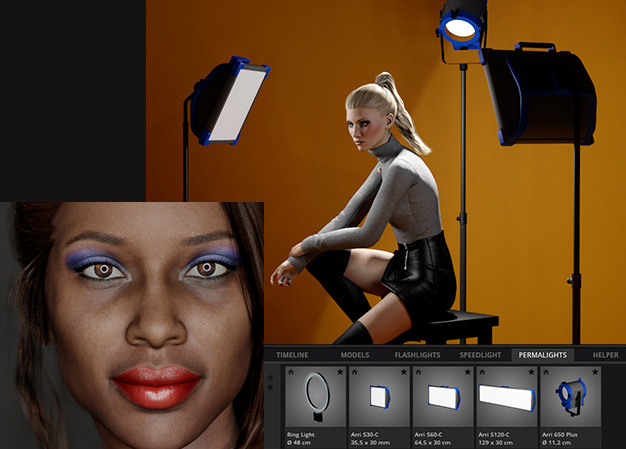
Task: Click home icon on Arri 650 Plus card
Action: (546, 372)
